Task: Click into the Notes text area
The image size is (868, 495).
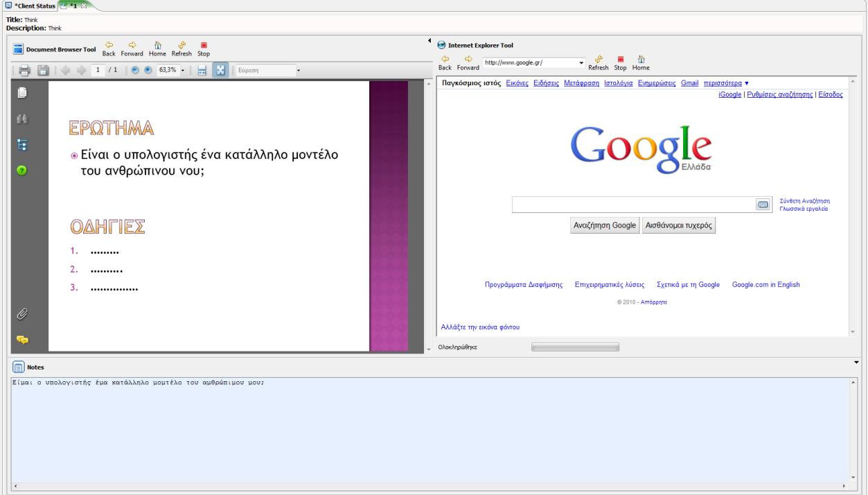Action: tap(429, 429)
